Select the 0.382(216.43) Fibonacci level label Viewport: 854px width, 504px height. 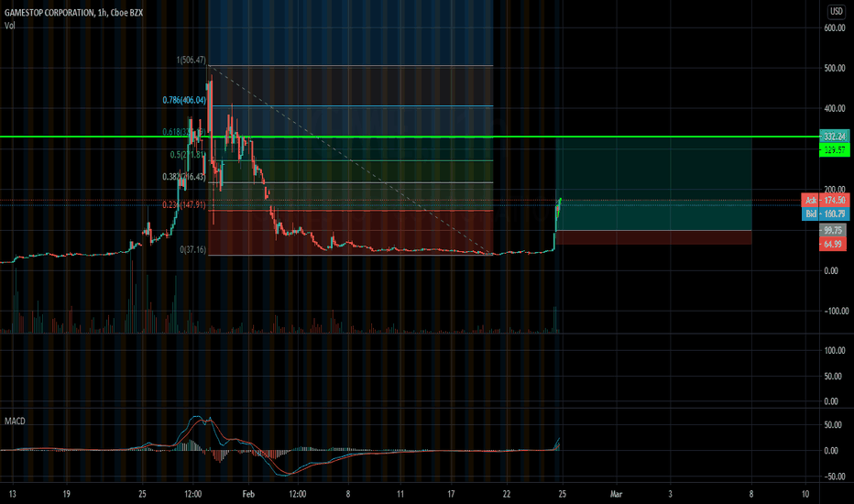click(184, 177)
